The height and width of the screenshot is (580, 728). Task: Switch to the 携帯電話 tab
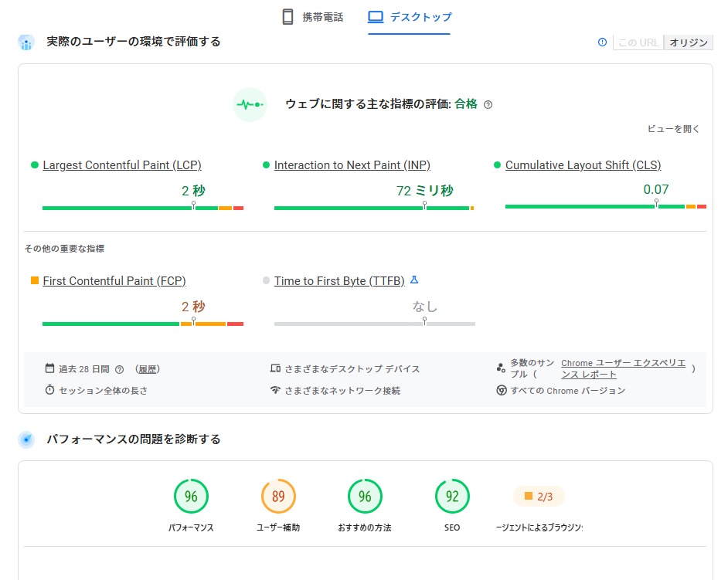(312, 17)
